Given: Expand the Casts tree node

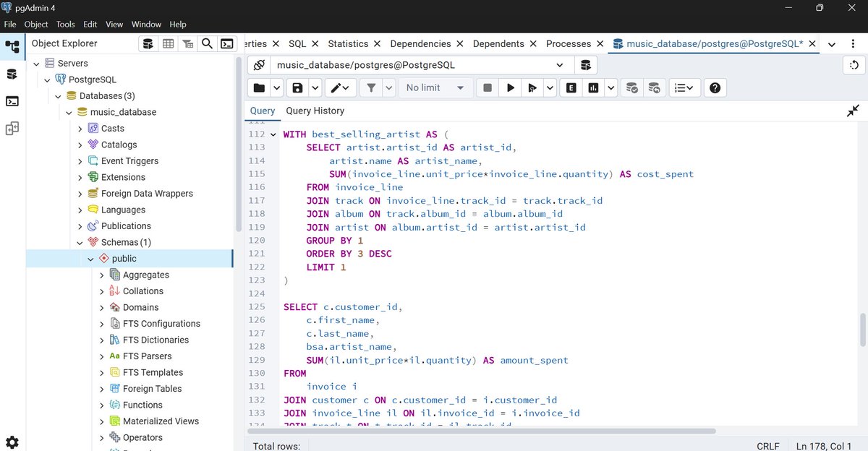Looking at the screenshot, I should [x=80, y=129].
